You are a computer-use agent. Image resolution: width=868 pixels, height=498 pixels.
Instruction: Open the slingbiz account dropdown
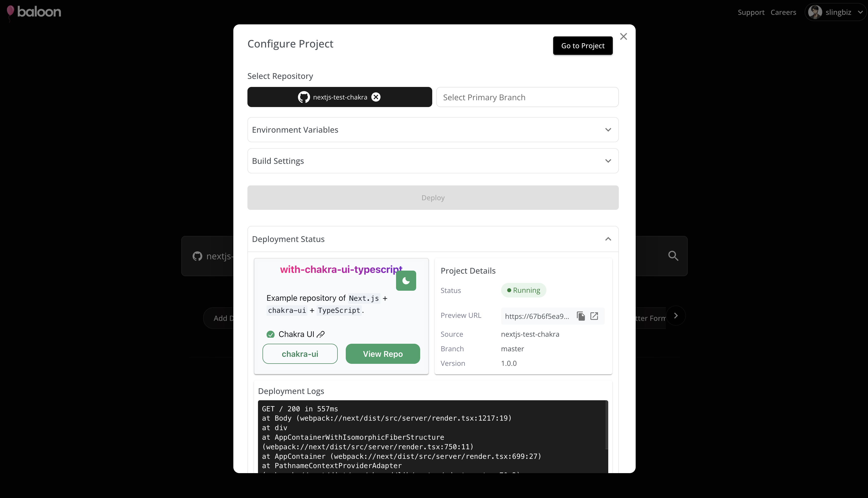point(860,12)
